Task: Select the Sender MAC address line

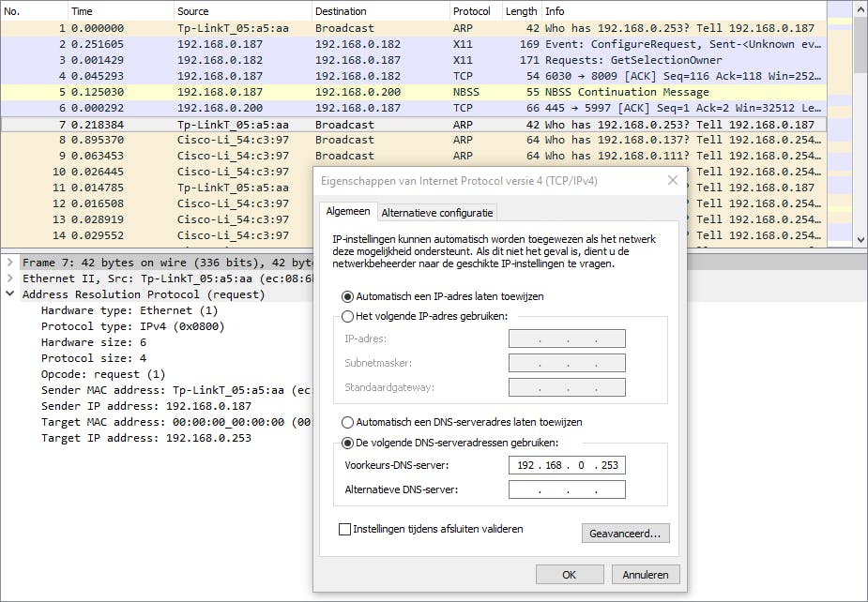Action: [176, 390]
